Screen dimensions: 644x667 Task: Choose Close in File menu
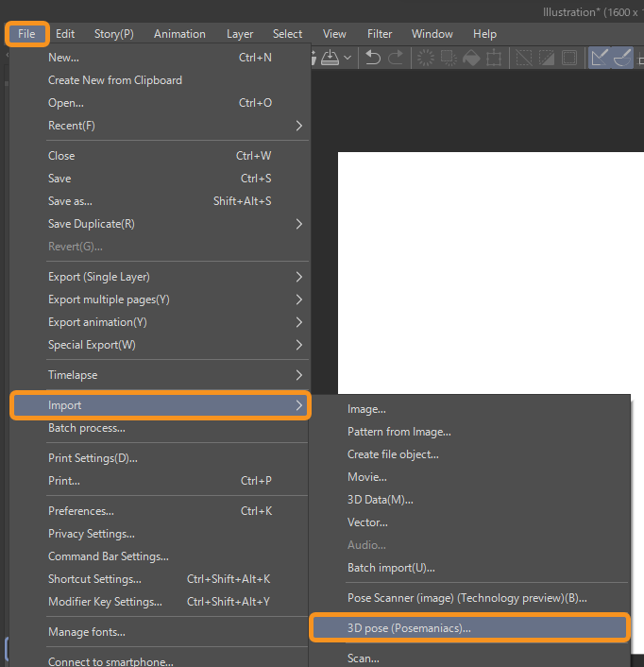(160, 156)
